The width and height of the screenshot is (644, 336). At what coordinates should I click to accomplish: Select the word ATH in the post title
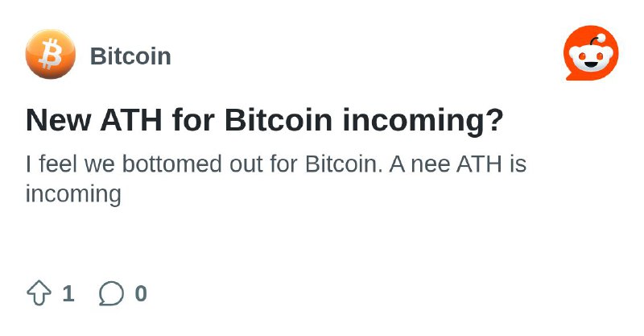tap(131, 120)
